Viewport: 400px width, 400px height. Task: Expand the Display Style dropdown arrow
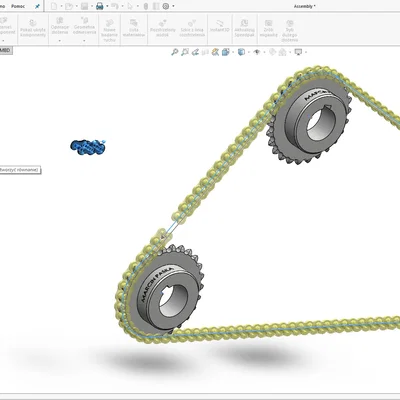click(248, 52)
